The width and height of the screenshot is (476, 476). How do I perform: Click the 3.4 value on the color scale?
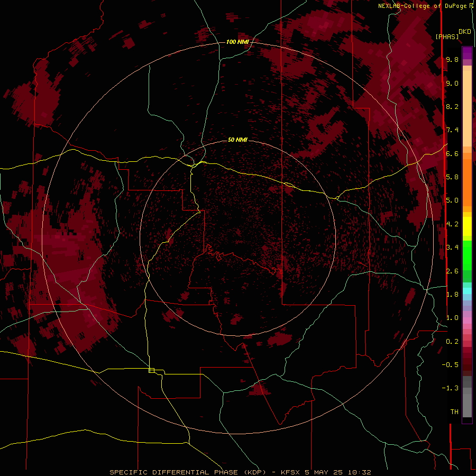(x=452, y=247)
